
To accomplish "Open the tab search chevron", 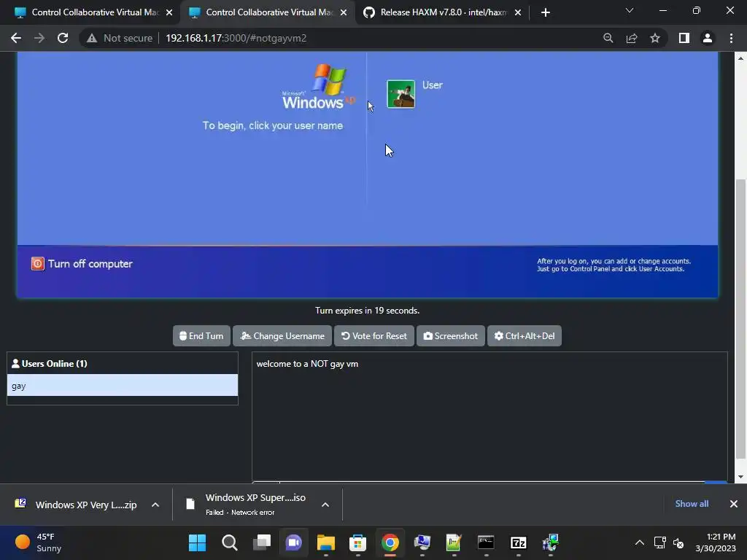I will (630, 10).
